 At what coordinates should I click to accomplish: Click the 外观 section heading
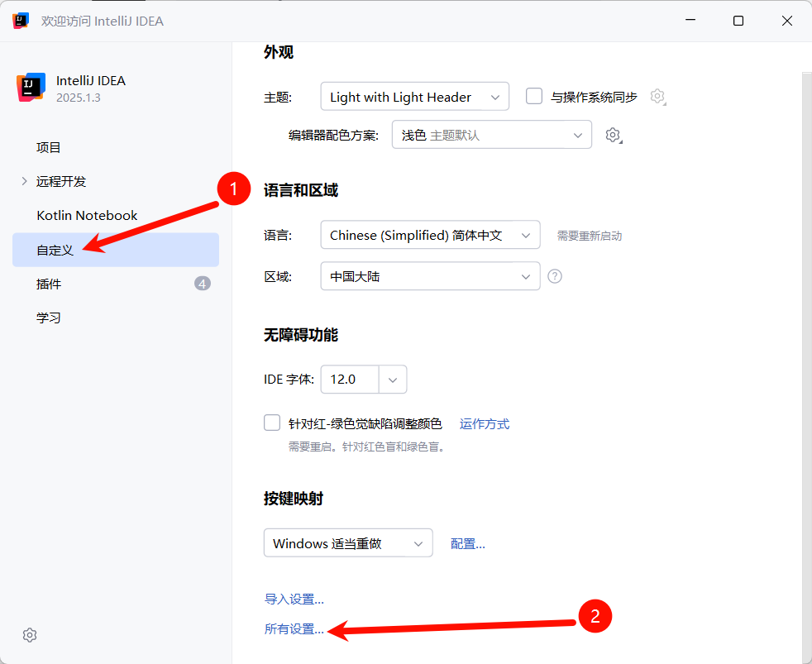tap(279, 52)
